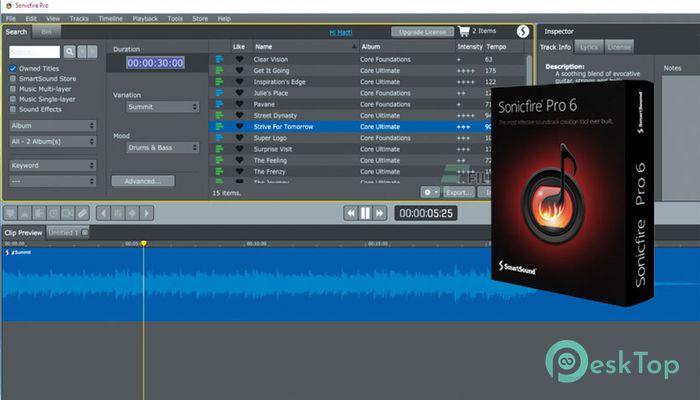700x400 pixels.
Task: Click the Super Logo layer bars icon
Action: pyautogui.click(x=219, y=138)
